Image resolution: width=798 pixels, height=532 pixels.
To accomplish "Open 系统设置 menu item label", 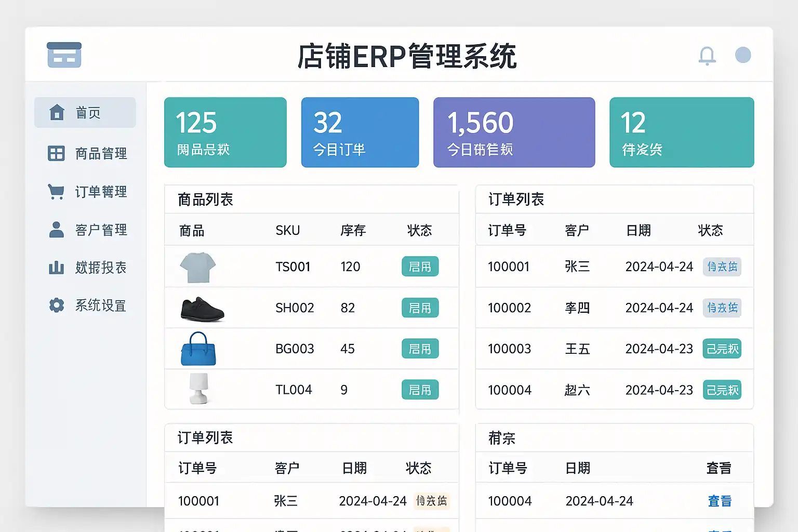I will (101, 305).
